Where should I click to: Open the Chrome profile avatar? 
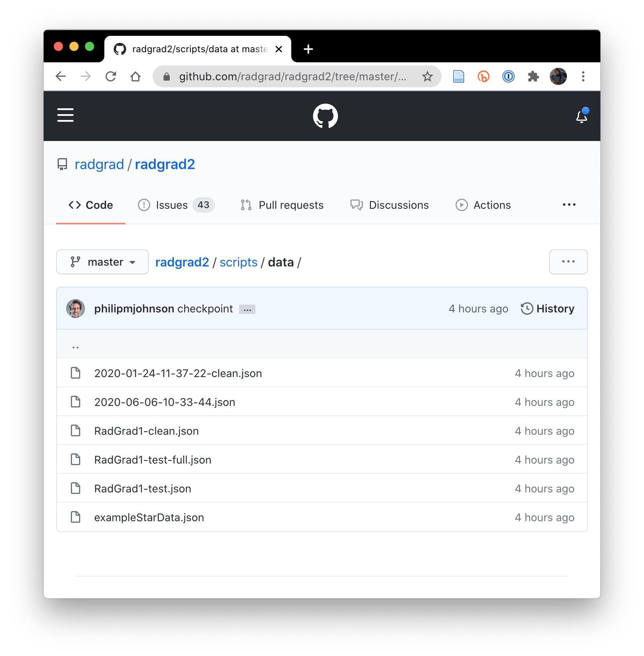click(x=558, y=76)
